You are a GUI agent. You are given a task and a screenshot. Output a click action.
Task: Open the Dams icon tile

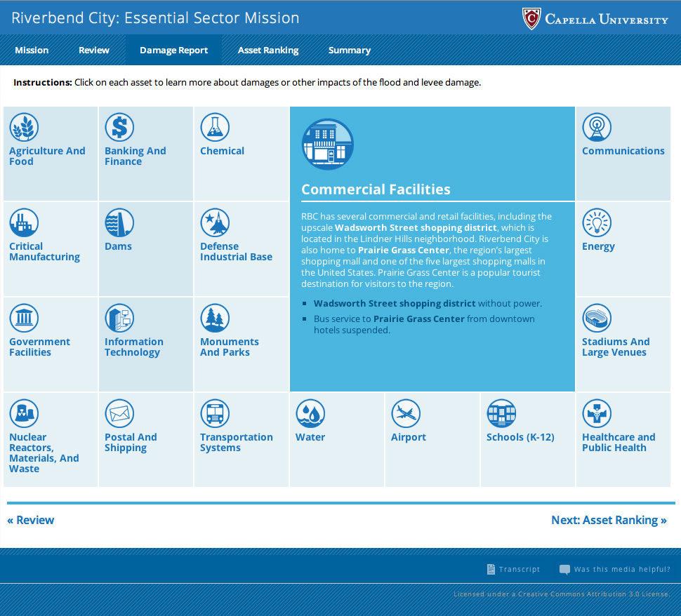[x=119, y=222]
